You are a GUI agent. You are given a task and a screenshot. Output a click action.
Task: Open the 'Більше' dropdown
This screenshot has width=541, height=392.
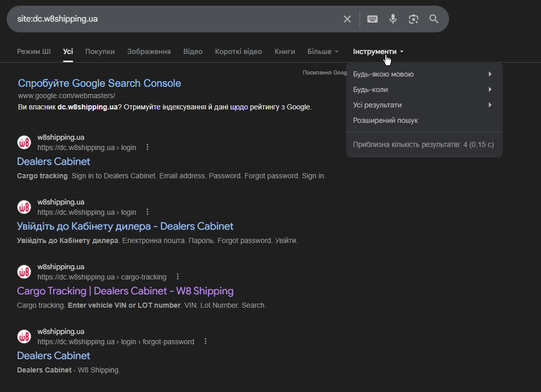point(323,51)
